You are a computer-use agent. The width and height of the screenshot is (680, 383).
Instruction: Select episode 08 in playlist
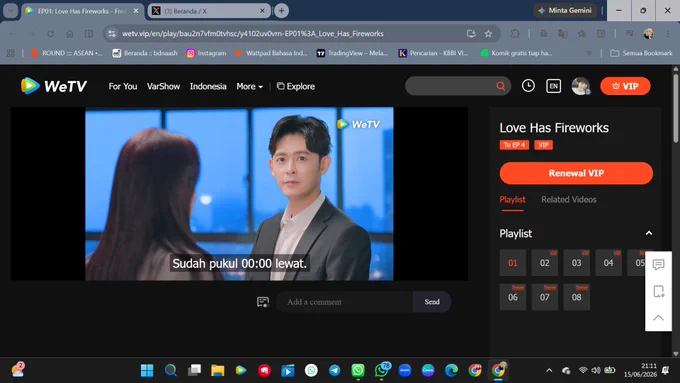[x=576, y=297]
